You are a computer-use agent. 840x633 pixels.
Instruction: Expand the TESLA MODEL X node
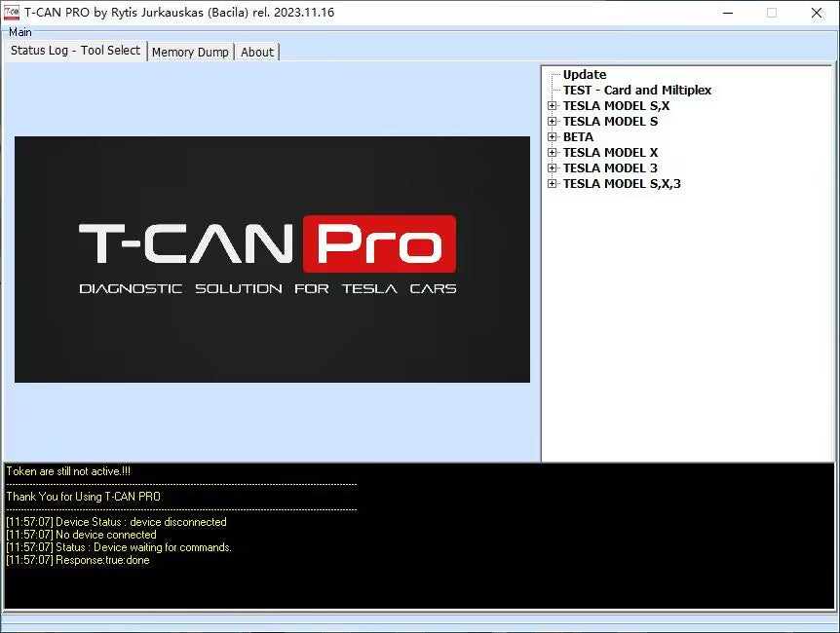click(x=552, y=153)
